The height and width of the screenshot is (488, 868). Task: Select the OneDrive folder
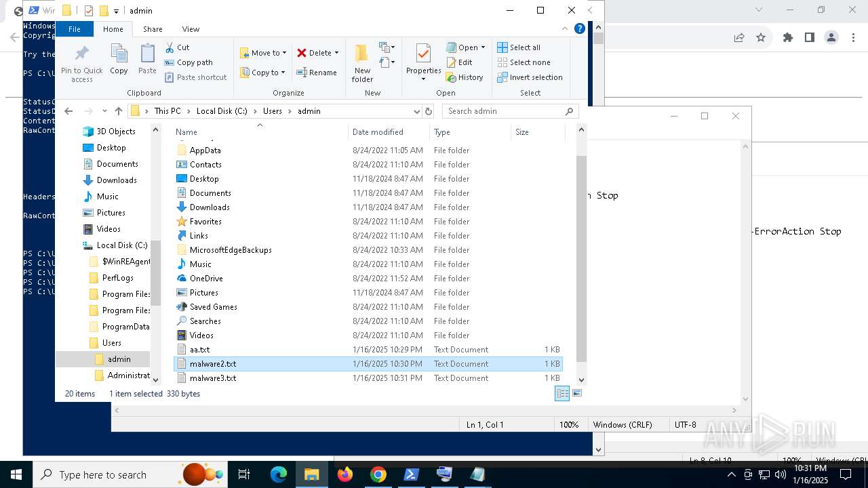pyautogui.click(x=368, y=279)
